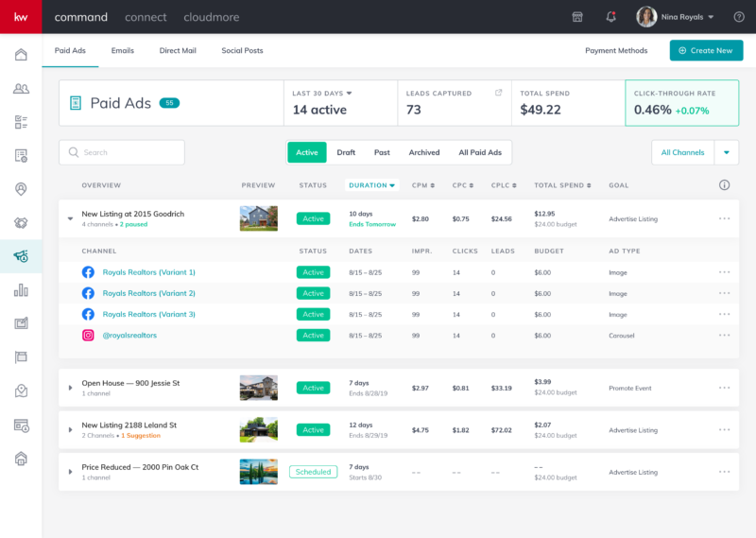
Task: Sort by CPC column
Action: 462,185
